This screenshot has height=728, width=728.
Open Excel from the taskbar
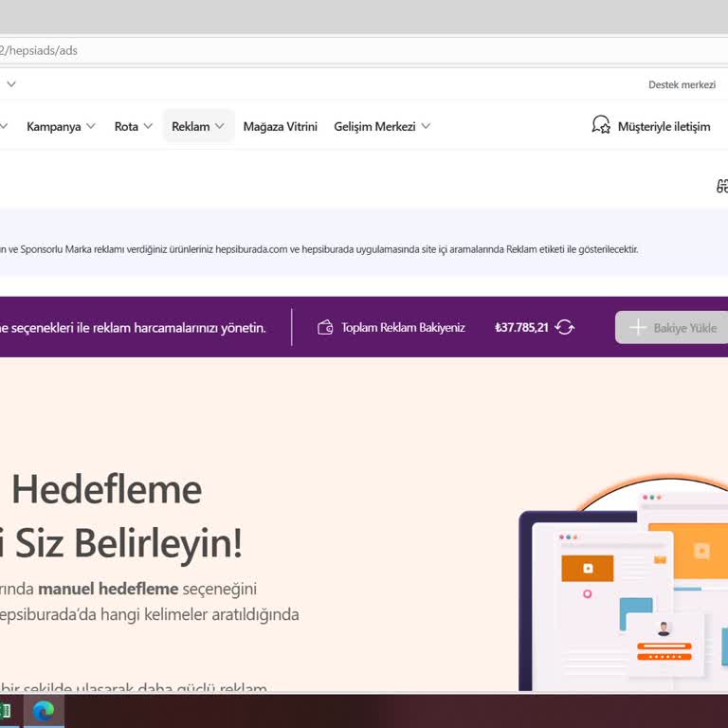tap(6, 710)
